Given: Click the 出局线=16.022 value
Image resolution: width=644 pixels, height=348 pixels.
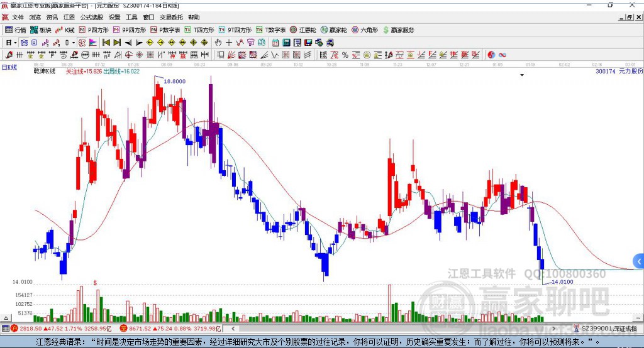Looking at the screenshot, I should click(121, 71).
